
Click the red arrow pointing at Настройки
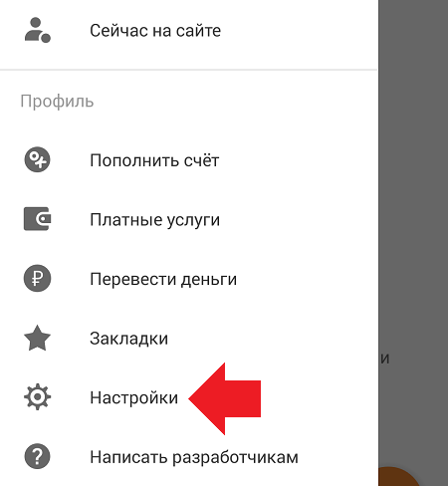tap(225, 398)
